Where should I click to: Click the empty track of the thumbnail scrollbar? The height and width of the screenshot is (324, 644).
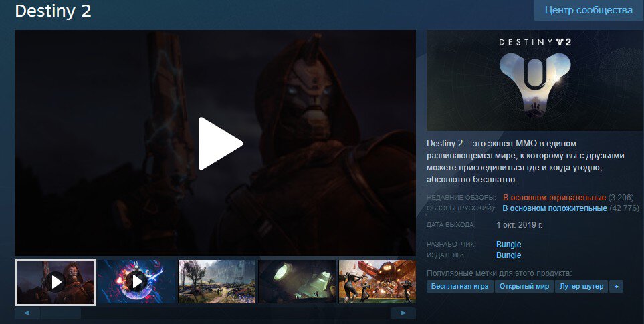234,313
